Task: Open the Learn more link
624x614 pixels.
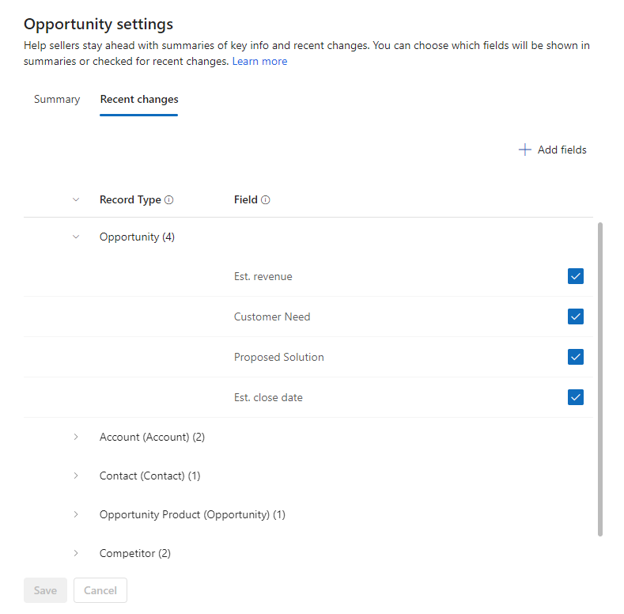Action: (259, 61)
